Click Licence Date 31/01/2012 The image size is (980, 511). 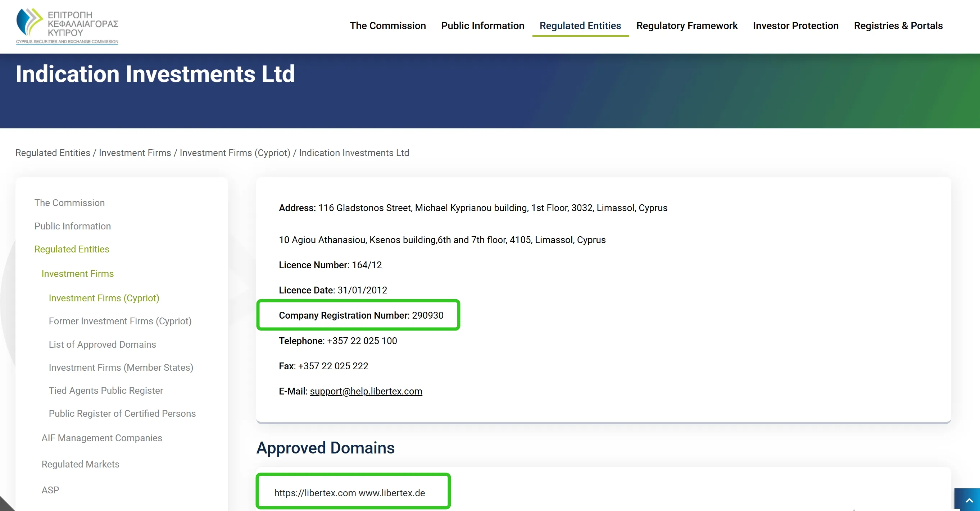pyautogui.click(x=332, y=290)
